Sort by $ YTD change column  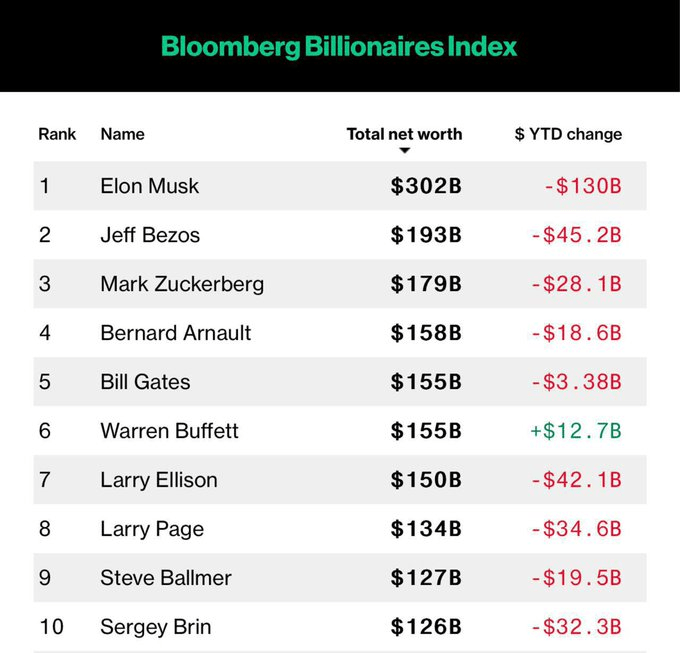[x=568, y=134]
